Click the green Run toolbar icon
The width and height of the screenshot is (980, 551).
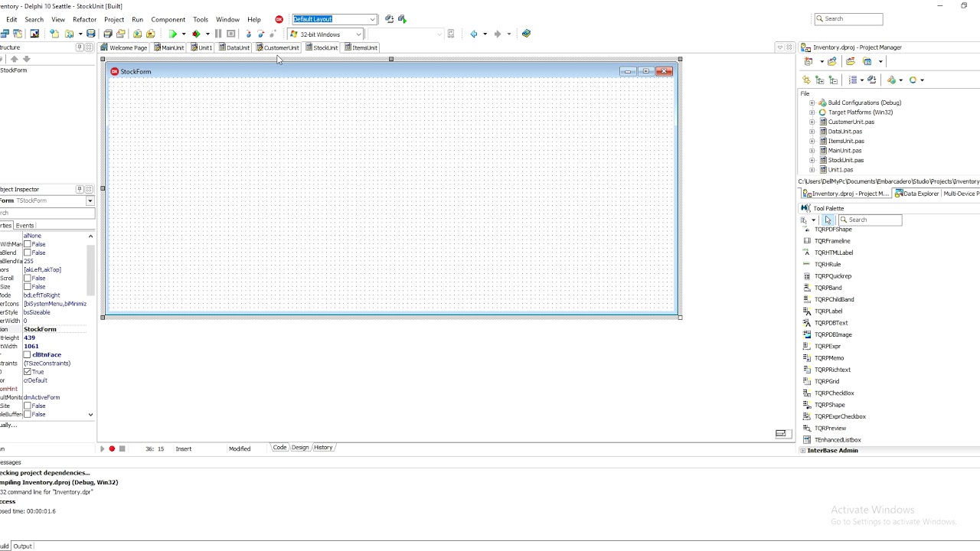pyautogui.click(x=173, y=34)
